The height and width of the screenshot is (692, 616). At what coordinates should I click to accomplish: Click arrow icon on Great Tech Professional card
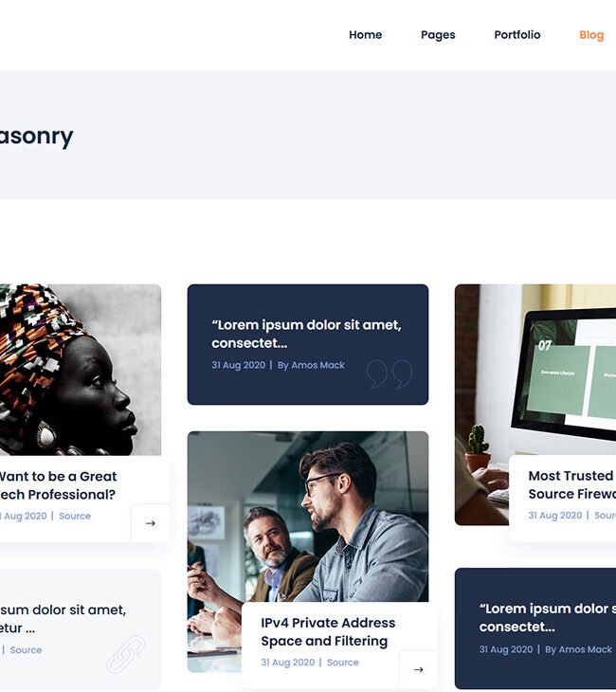click(x=150, y=523)
